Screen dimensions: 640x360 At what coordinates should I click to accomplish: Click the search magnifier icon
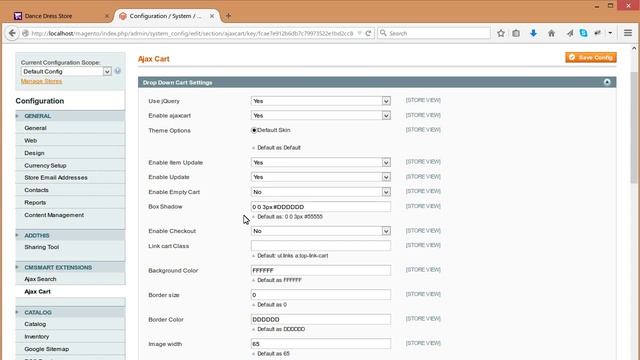click(x=383, y=33)
